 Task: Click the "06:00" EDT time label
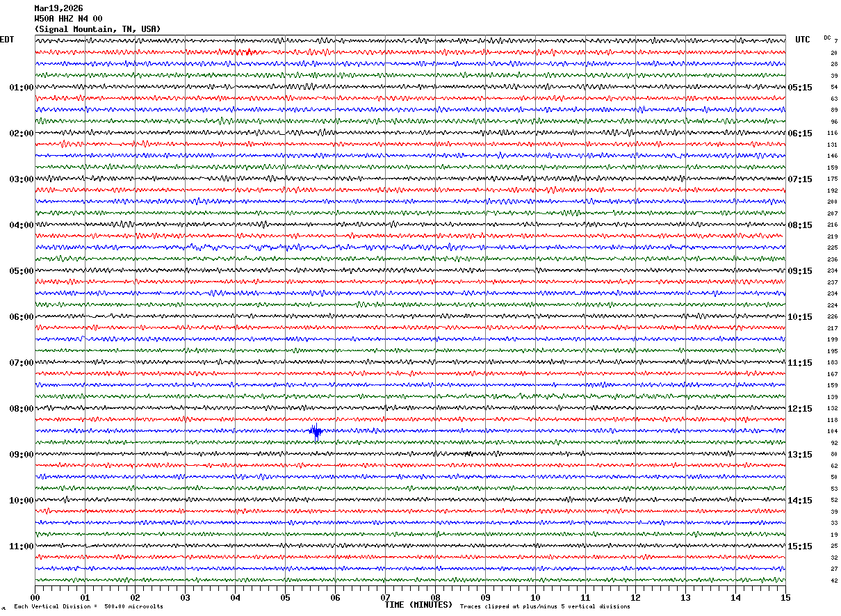tap(22, 317)
